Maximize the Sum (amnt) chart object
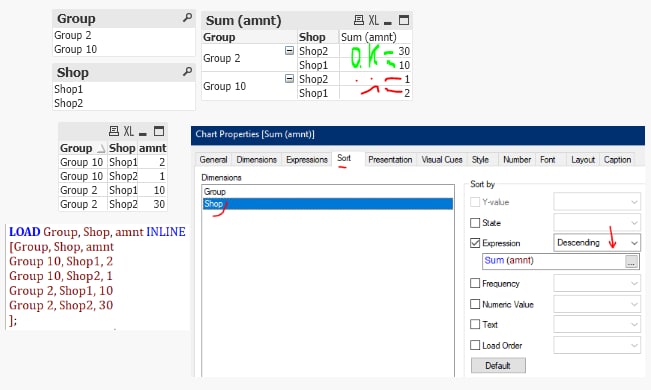651x390 pixels. [x=404, y=20]
